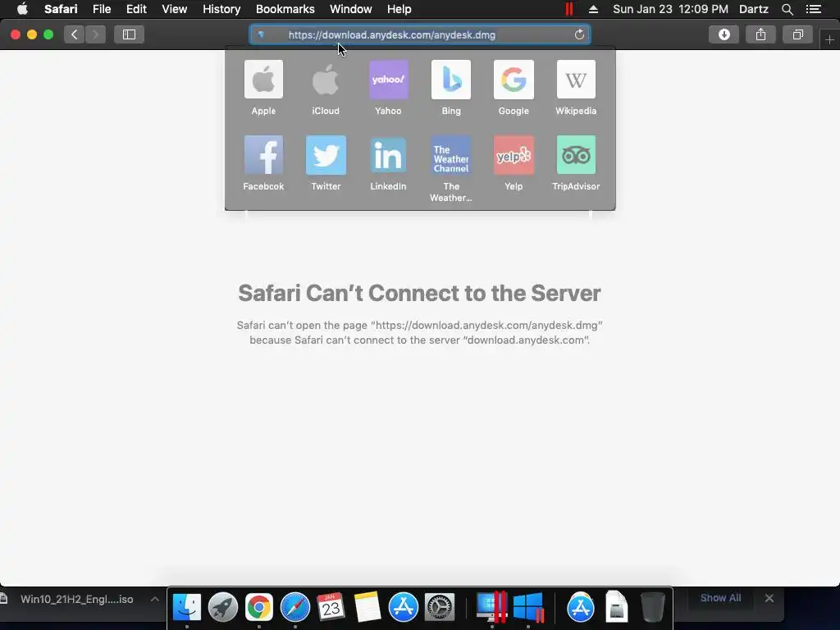Open the View menu
The image size is (840, 630).
(x=174, y=9)
